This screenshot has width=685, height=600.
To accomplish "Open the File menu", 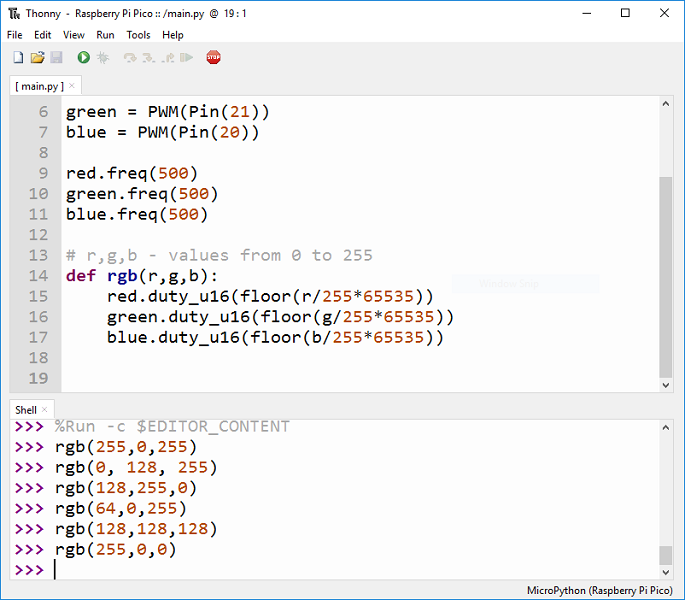I will click(15, 35).
